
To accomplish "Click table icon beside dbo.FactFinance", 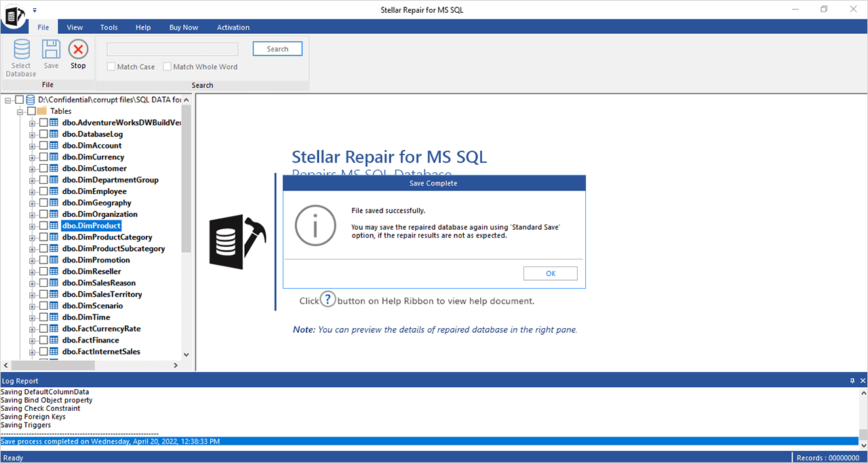I will [x=54, y=340].
